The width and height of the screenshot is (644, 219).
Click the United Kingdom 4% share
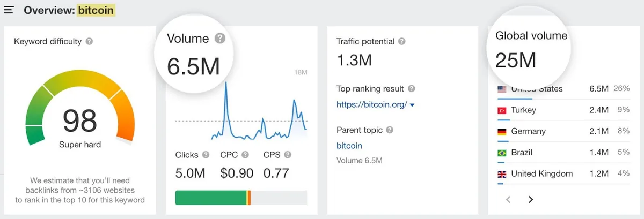624,173
